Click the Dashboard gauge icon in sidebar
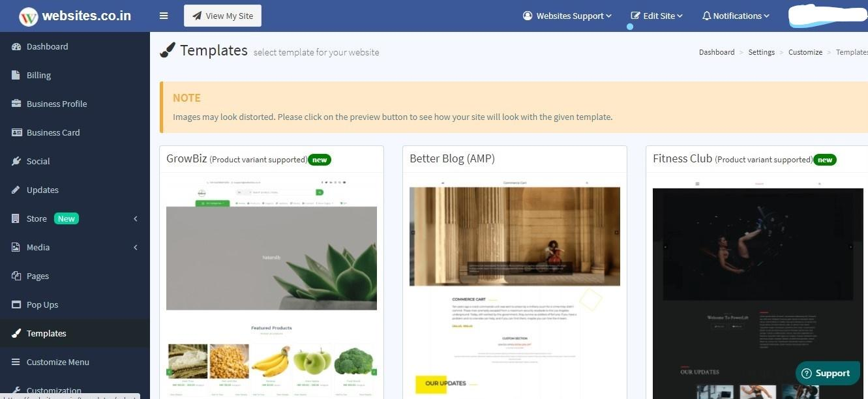The height and width of the screenshot is (399, 868). (16, 46)
